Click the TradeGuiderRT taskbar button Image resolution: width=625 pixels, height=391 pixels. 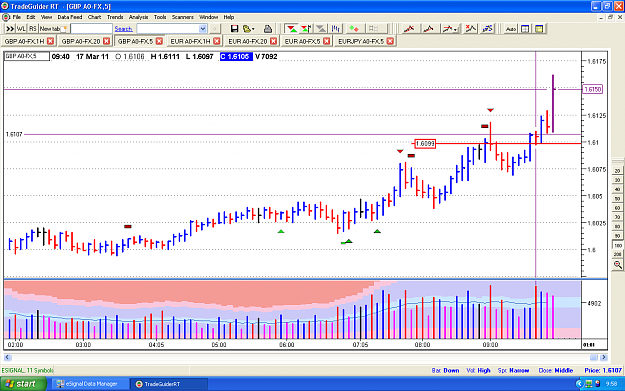(169, 384)
